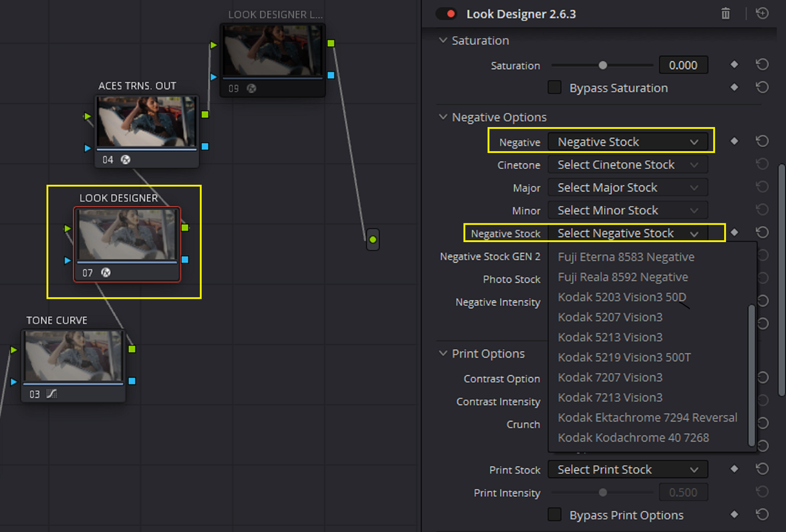Image resolution: width=786 pixels, height=532 pixels.
Task: Open the Select Major Stock dropdown
Action: 628,188
